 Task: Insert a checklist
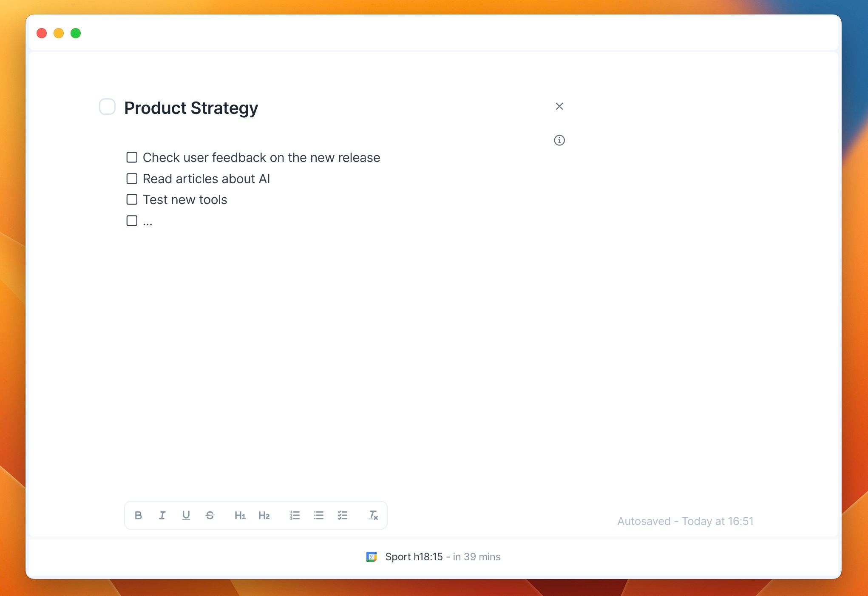pos(343,515)
